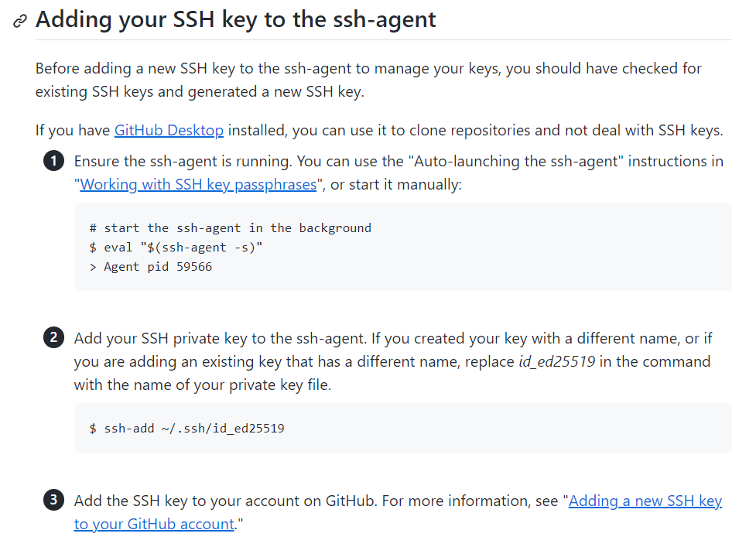The image size is (756, 547).
Task: Click the "Adding your SSH key to the ssh-agent" heading
Action: [236, 20]
